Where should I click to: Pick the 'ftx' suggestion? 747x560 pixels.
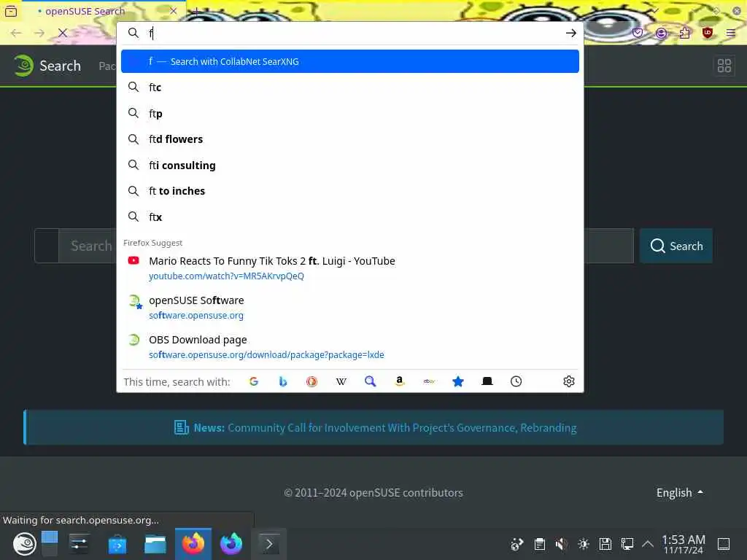point(349,217)
